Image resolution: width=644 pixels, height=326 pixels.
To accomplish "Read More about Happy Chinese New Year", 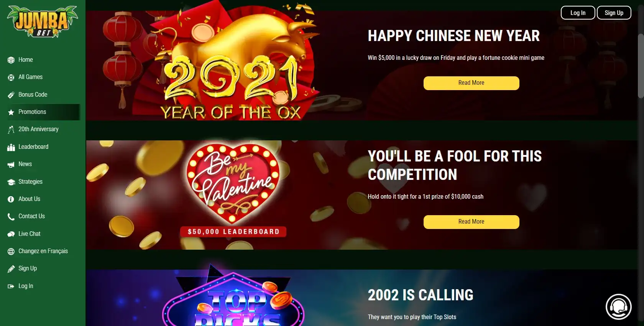I will (x=471, y=83).
